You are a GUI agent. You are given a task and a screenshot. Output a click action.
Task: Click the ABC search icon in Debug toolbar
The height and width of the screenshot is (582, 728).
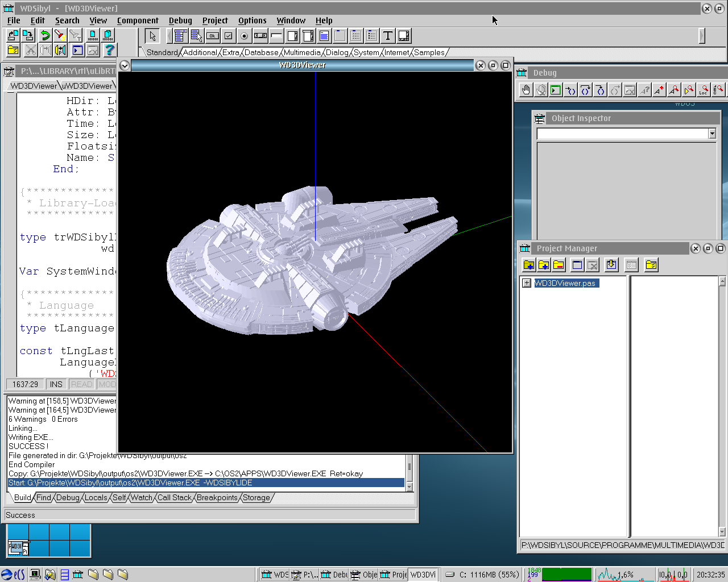pos(718,90)
